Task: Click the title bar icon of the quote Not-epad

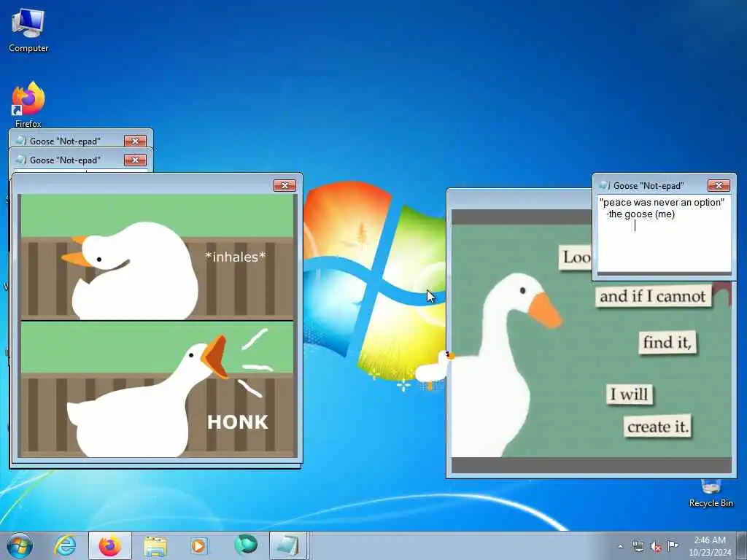Action: click(604, 185)
